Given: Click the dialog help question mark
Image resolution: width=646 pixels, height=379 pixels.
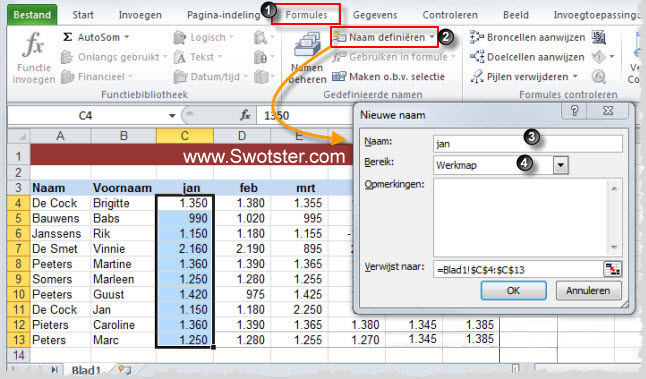Looking at the screenshot, I should coord(574,110).
